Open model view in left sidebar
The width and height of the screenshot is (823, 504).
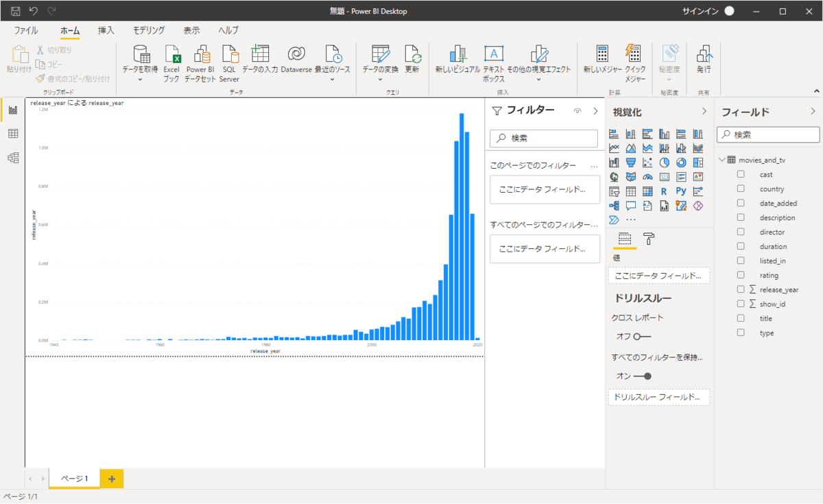point(13,158)
